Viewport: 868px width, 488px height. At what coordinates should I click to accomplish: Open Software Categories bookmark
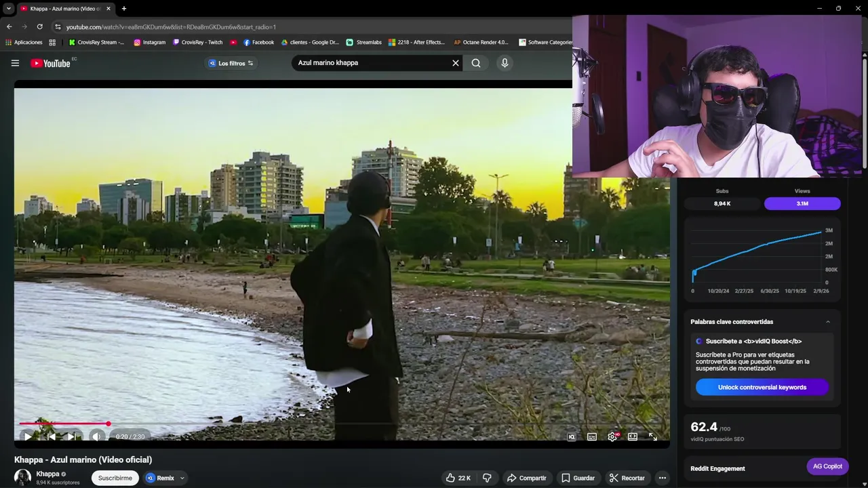[546, 42]
